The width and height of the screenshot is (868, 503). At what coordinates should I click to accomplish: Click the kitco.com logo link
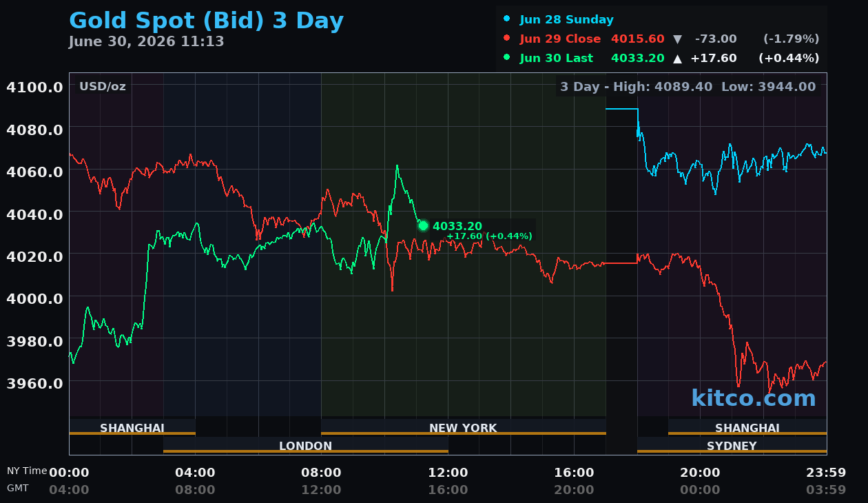pos(754,398)
